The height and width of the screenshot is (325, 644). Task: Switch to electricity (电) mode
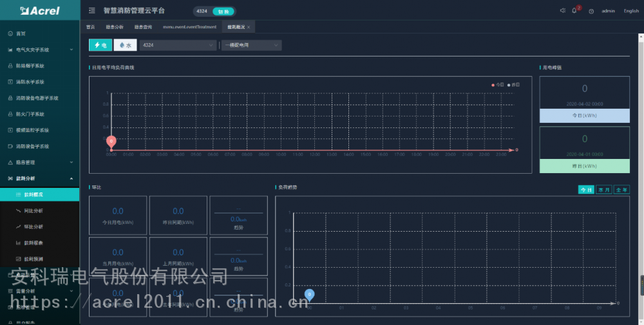100,45
